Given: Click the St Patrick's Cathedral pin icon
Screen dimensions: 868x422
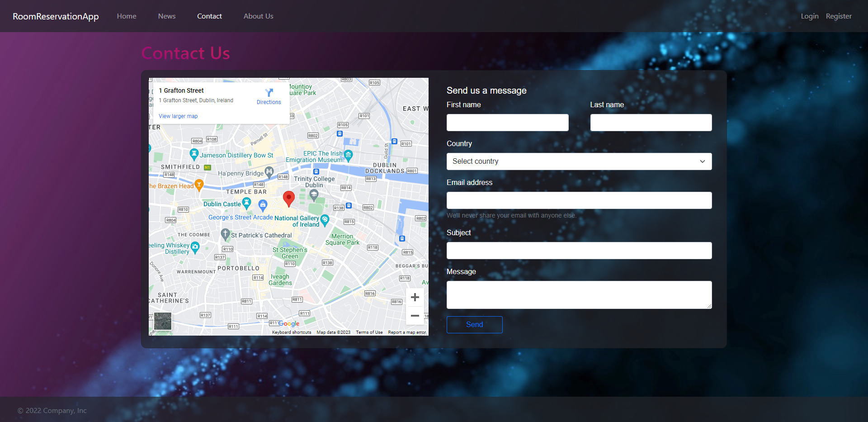Looking at the screenshot, I should click(x=225, y=234).
